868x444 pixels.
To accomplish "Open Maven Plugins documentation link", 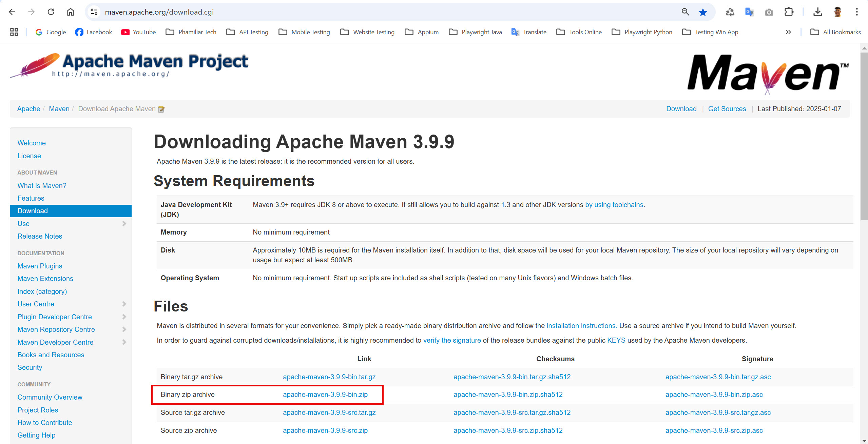I will pos(40,266).
